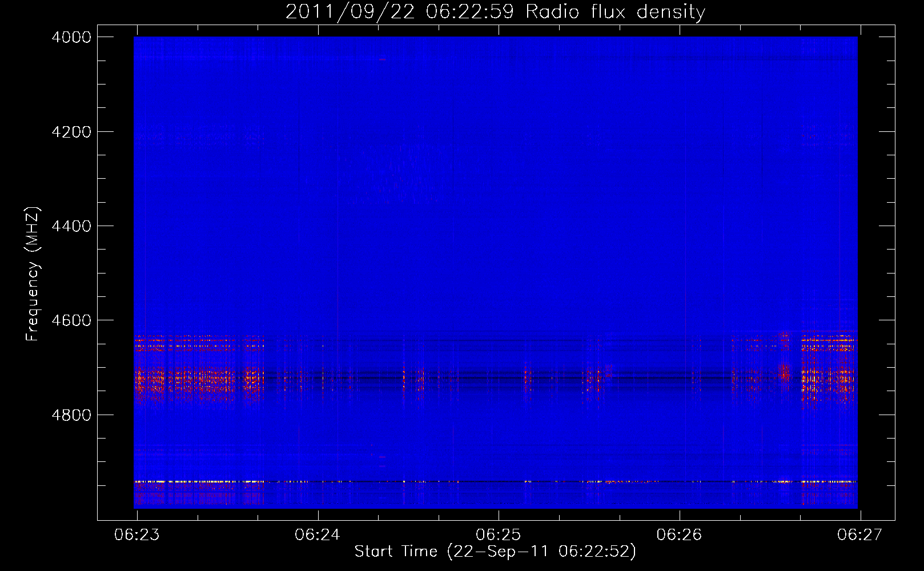The width and height of the screenshot is (924, 571).
Task: Select the 06:26 time tick label
Action: point(679,535)
